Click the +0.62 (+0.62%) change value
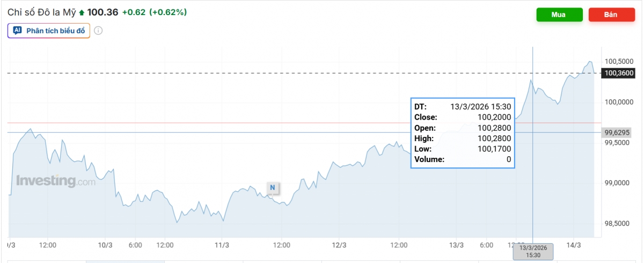The width and height of the screenshot is (644, 263). 155,12
